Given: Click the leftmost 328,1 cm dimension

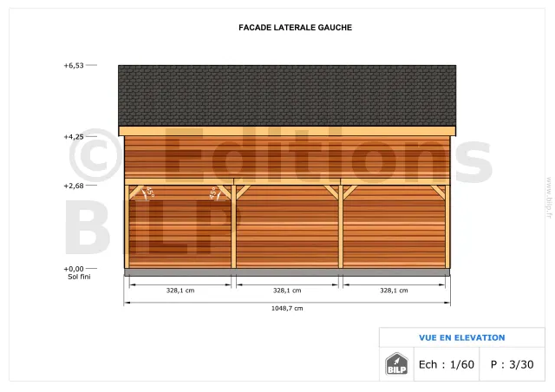Looking at the screenshot, I should 180,291.
